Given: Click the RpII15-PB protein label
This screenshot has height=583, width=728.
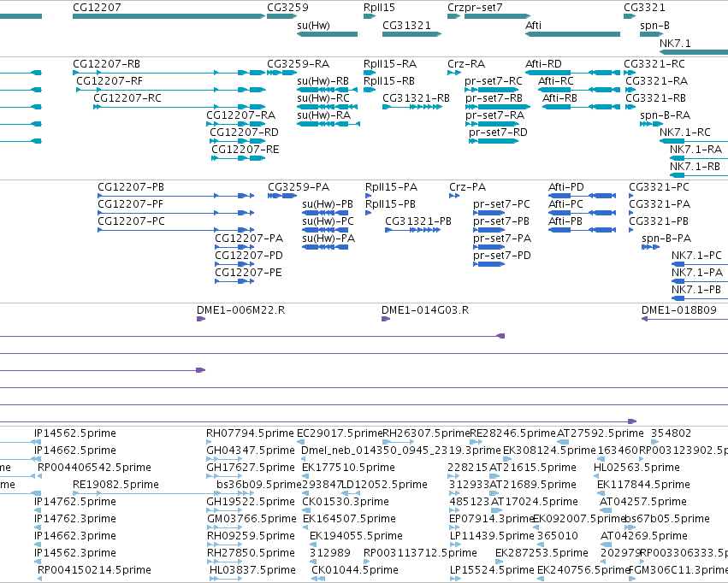Looking at the screenshot, I should pos(390,204).
